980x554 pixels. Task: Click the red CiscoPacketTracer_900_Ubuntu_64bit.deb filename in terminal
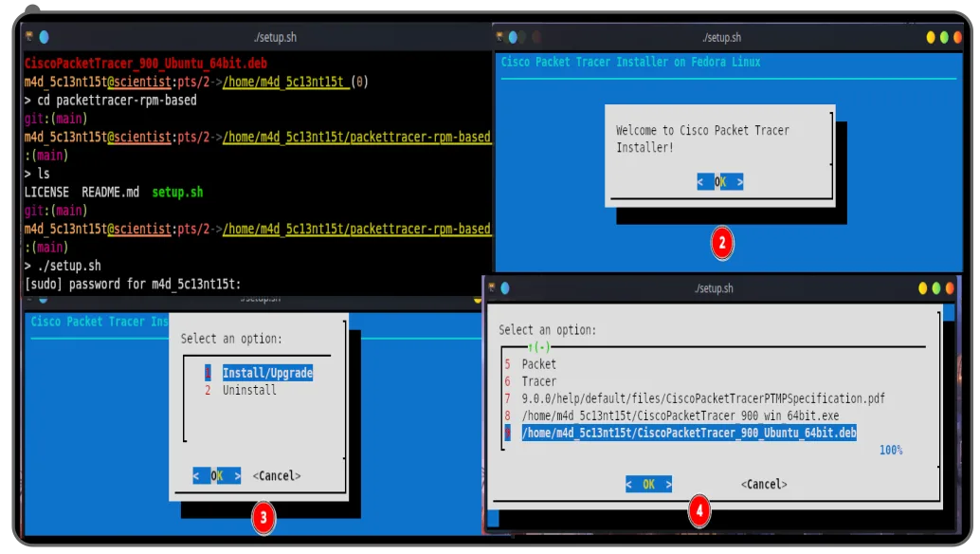[x=146, y=64]
